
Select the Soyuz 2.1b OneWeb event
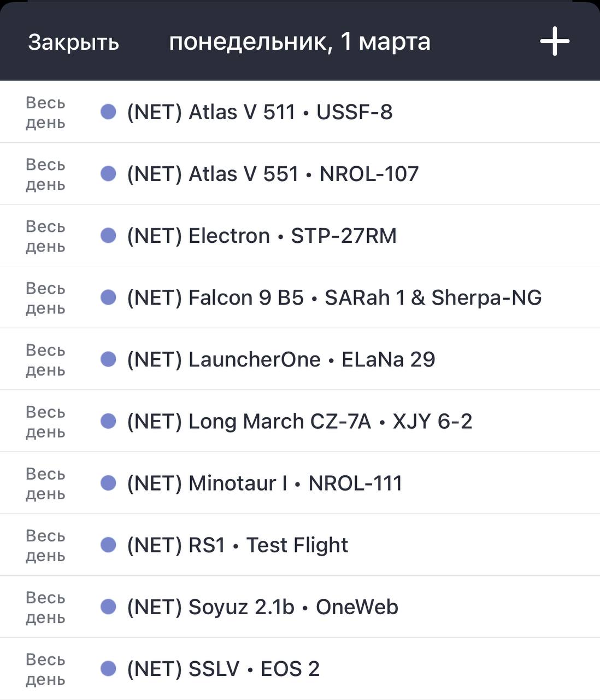pyautogui.click(x=300, y=606)
